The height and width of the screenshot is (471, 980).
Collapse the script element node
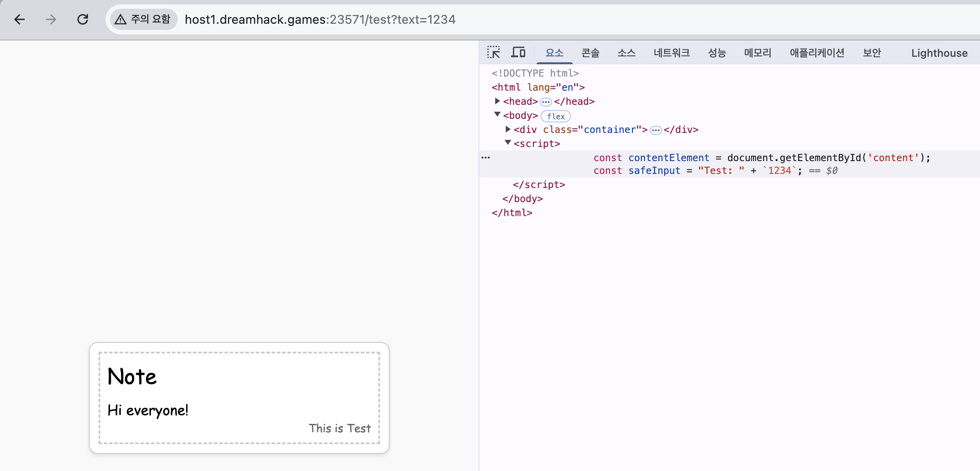[x=508, y=143]
